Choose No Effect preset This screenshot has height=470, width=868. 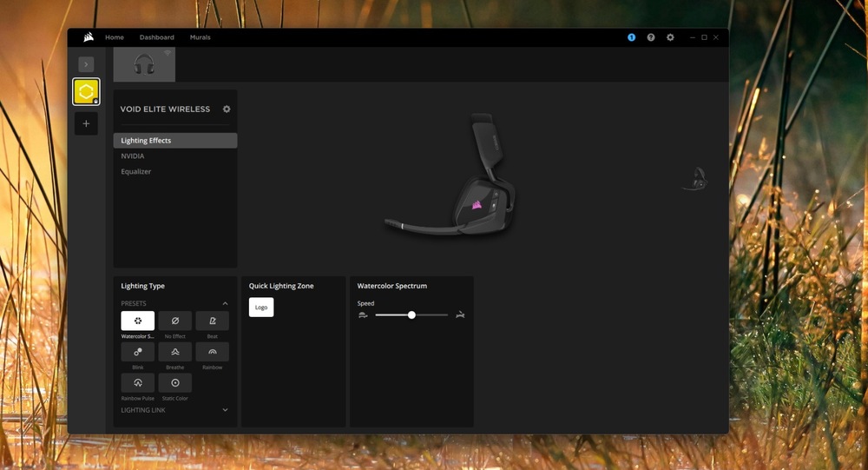point(175,321)
